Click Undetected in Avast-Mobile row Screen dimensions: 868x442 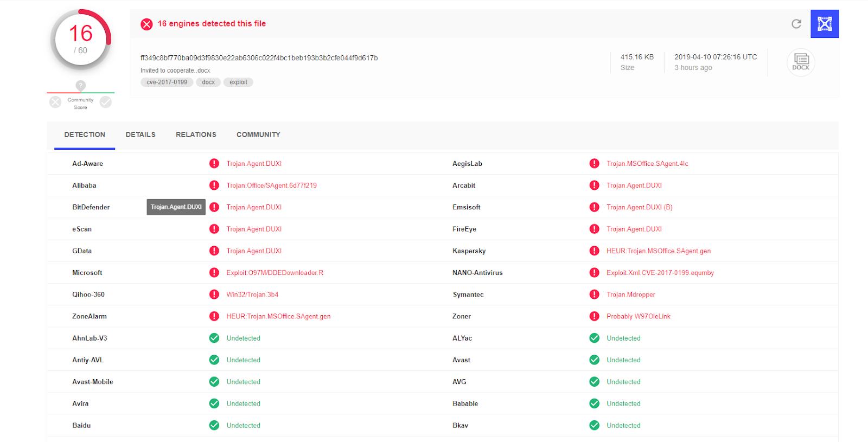(x=244, y=382)
